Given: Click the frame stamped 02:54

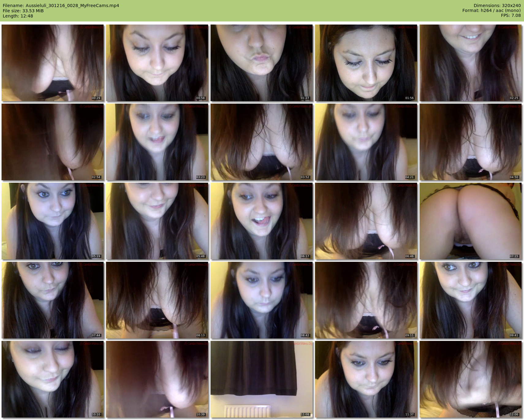Looking at the screenshot, I should (53, 142).
